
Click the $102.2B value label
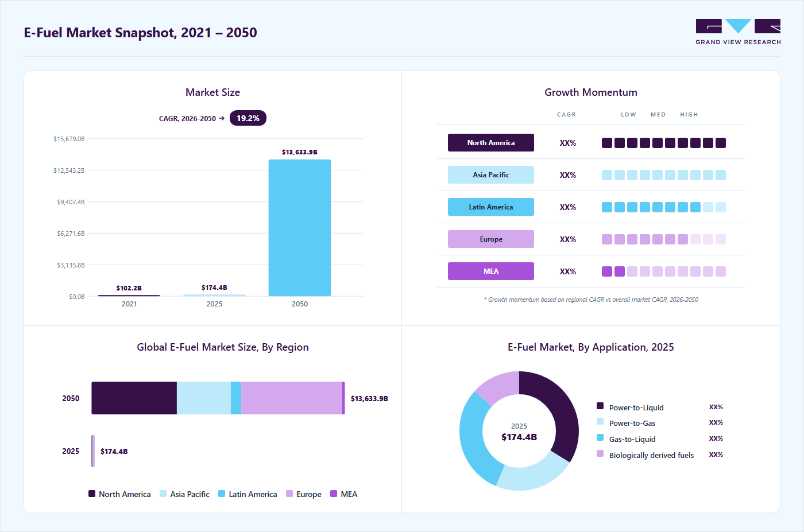click(x=129, y=288)
